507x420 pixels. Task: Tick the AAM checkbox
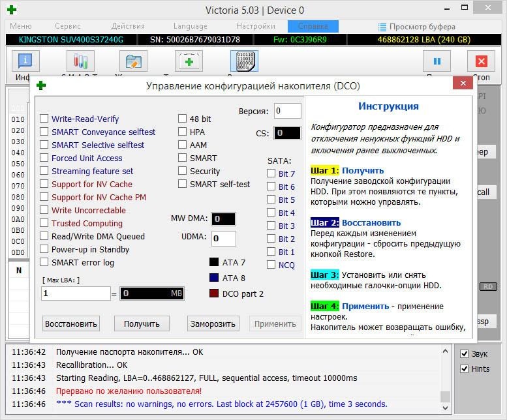pyautogui.click(x=182, y=144)
